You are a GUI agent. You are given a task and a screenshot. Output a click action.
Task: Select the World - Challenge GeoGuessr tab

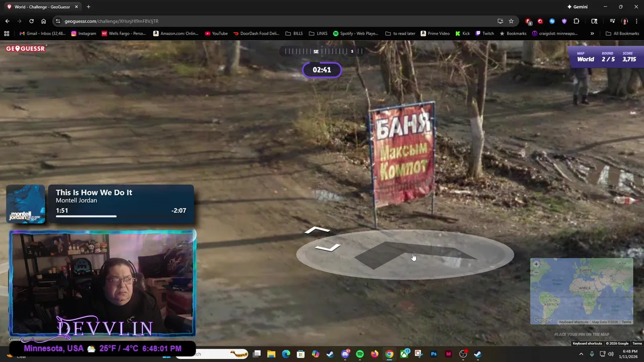[x=42, y=7]
